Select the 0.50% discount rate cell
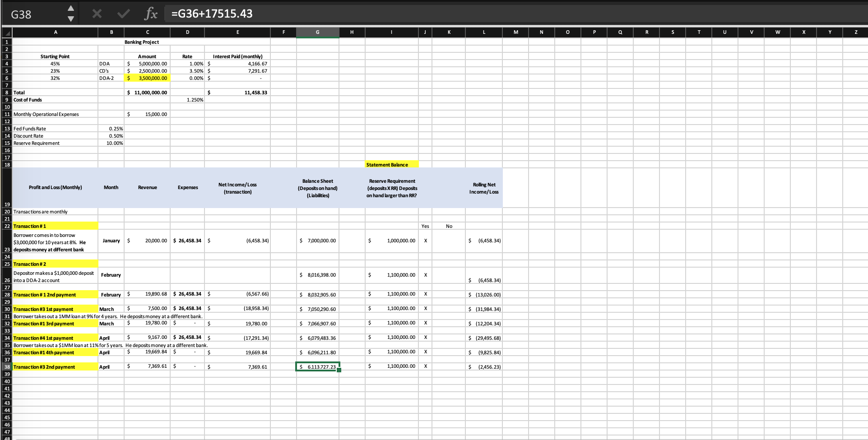The height and width of the screenshot is (440, 868). [111, 136]
